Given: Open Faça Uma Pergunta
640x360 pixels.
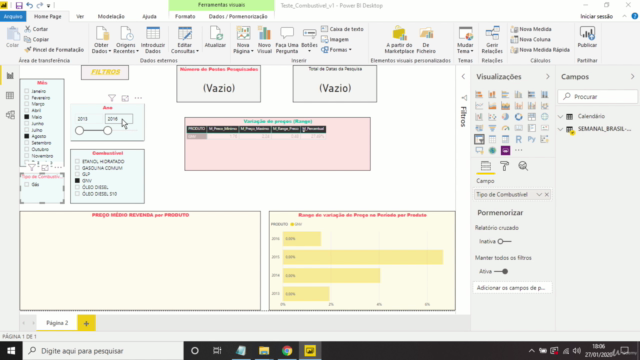Looking at the screenshot, I should tap(287, 40).
